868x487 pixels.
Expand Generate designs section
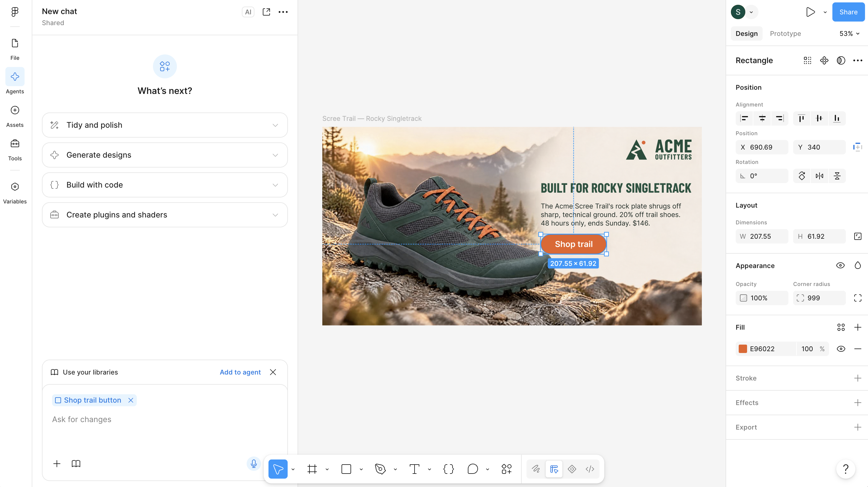pos(165,155)
